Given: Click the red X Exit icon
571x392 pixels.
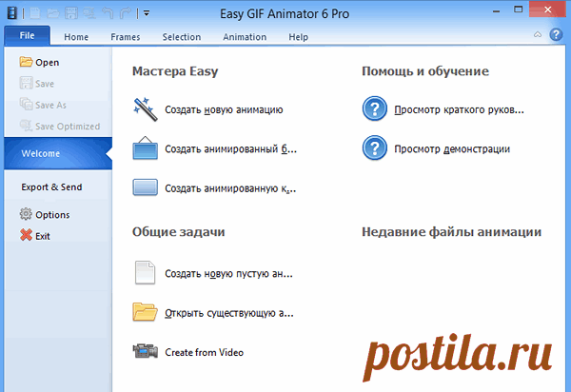Looking at the screenshot, I should tap(26, 235).
